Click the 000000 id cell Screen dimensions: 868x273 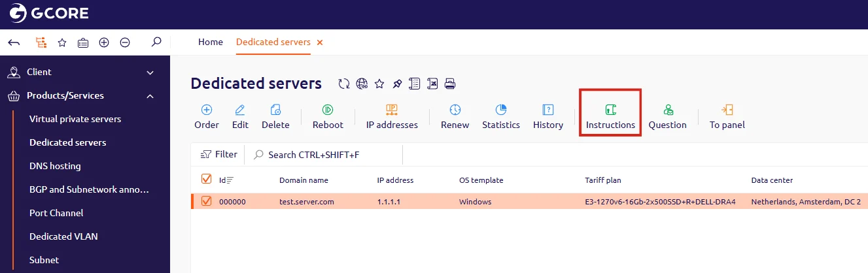[x=232, y=202]
